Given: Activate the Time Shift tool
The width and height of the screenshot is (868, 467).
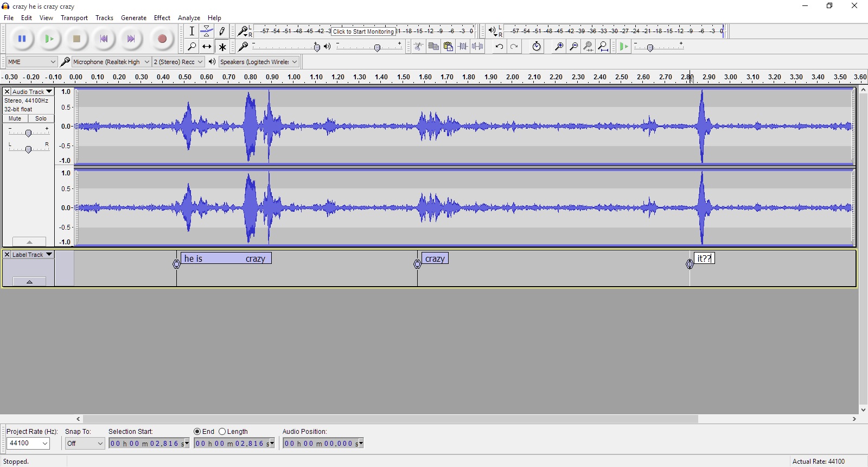Looking at the screenshot, I should (x=207, y=47).
